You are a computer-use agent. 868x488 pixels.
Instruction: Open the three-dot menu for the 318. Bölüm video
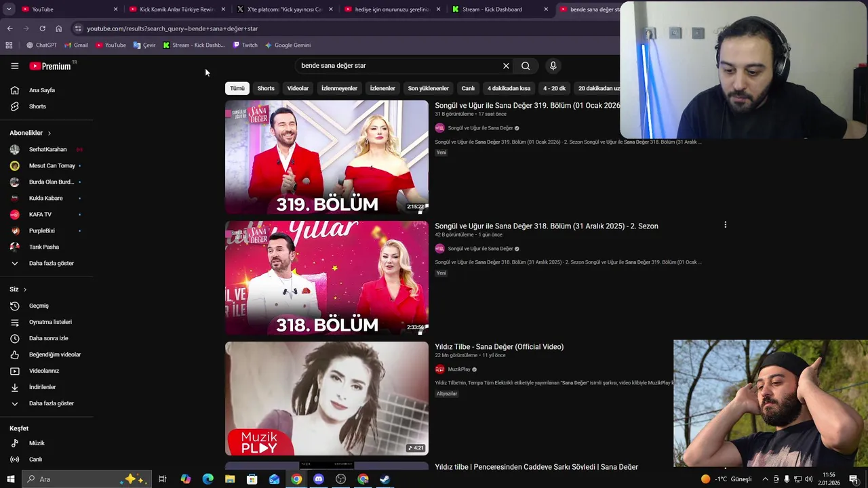click(725, 225)
